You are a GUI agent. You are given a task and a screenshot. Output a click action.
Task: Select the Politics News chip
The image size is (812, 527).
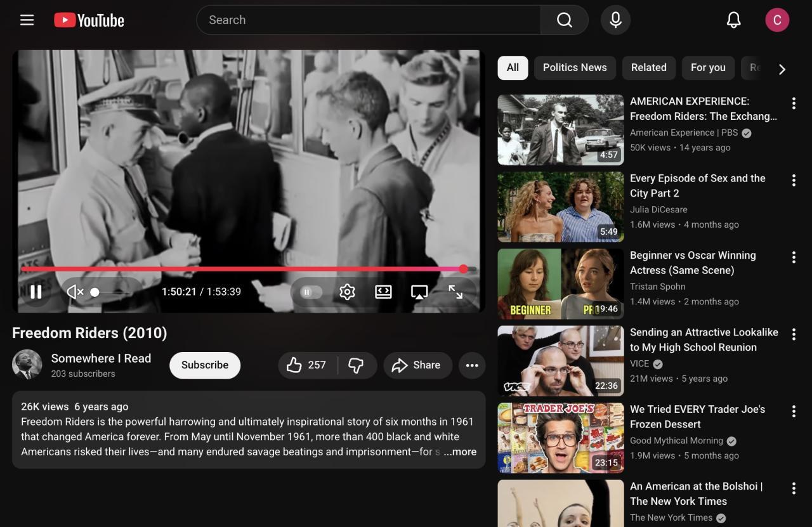575,68
